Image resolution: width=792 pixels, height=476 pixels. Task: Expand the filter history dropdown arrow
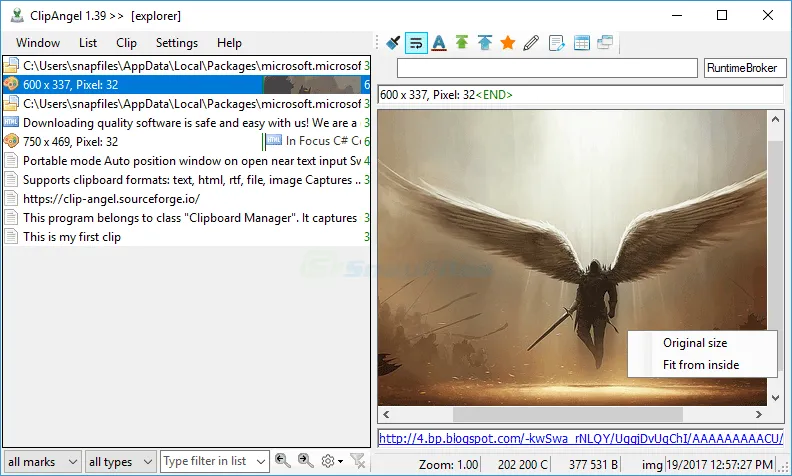click(x=261, y=461)
